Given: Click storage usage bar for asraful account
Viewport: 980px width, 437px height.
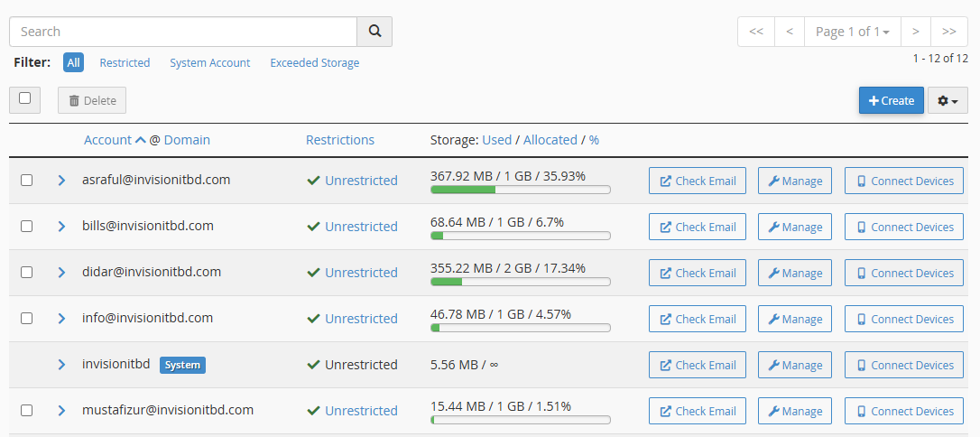Looking at the screenshot, I should click(x=520, y=190).
